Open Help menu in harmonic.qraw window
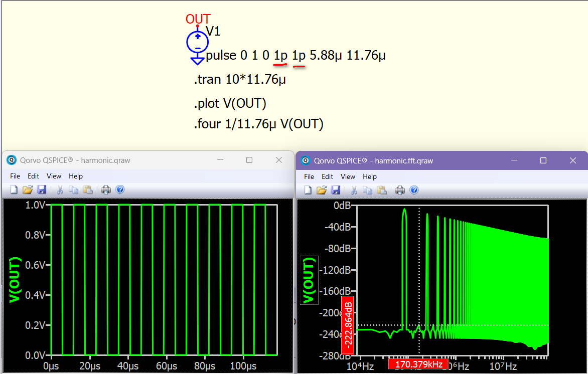 click(x=76, y=176)
